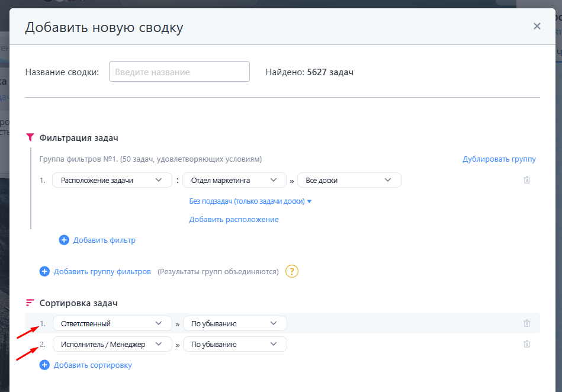Click 'Дублировать группу' link
The image size is (562, 392).
point(499,159)
